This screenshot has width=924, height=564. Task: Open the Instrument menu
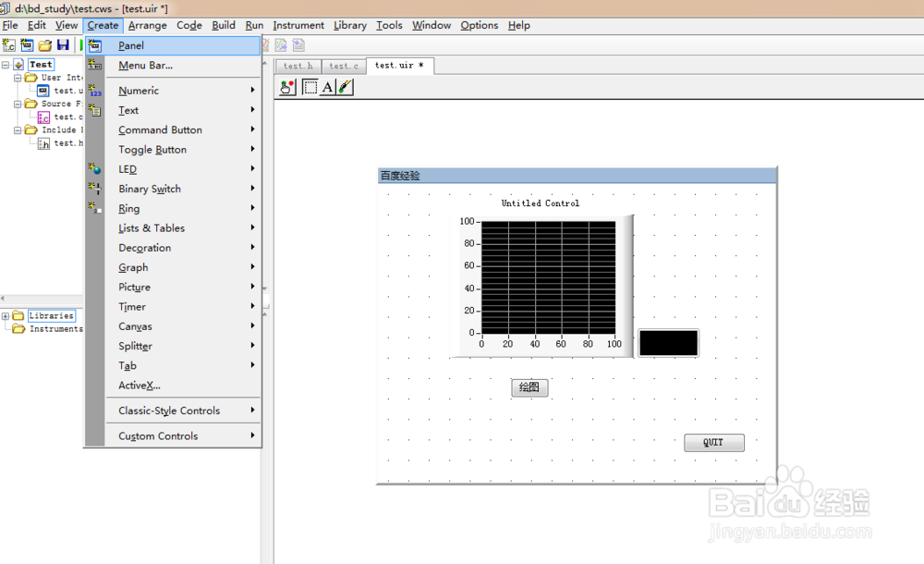click(298, 25)
